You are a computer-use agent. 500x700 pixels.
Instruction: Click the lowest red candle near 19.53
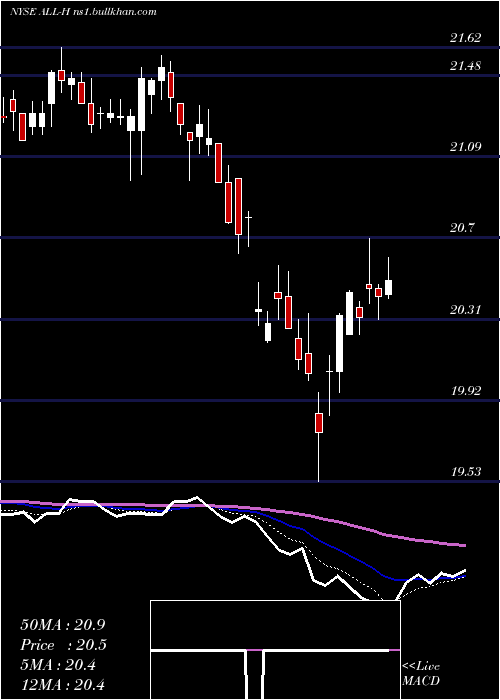coord(319,423)
